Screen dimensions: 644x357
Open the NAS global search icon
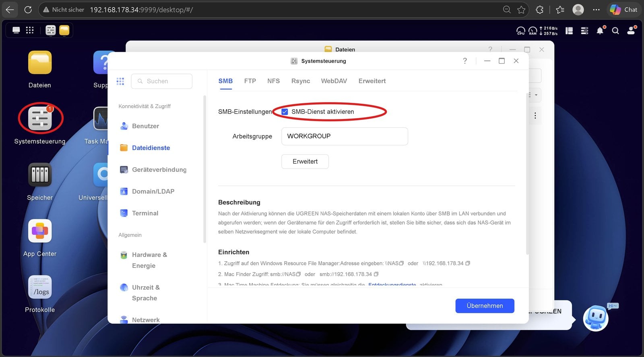(x=615, y=31)
